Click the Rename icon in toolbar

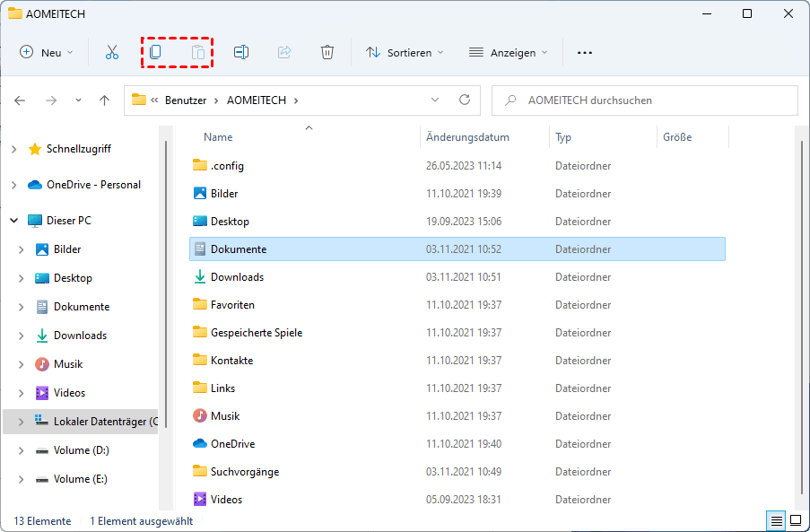[241, 53]
